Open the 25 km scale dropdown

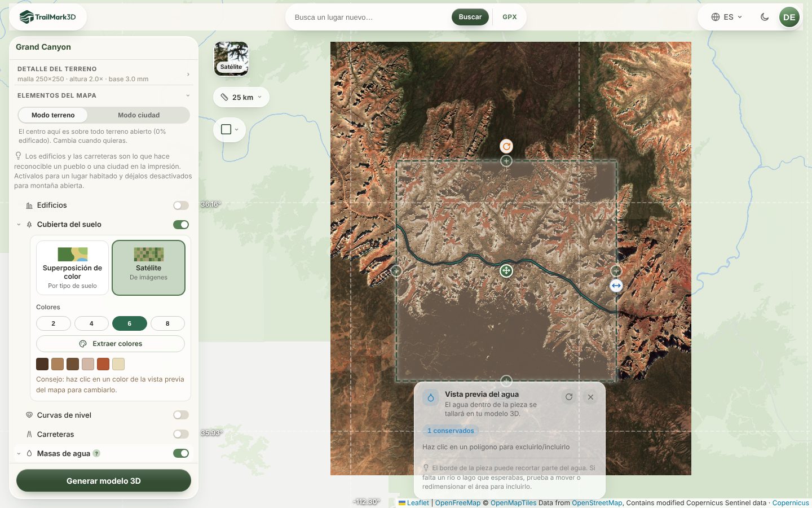241,97
